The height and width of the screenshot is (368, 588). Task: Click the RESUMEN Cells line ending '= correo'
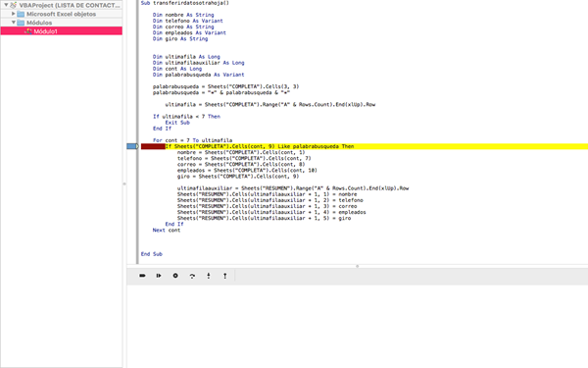pyautogui.click(x=267, y=206)
